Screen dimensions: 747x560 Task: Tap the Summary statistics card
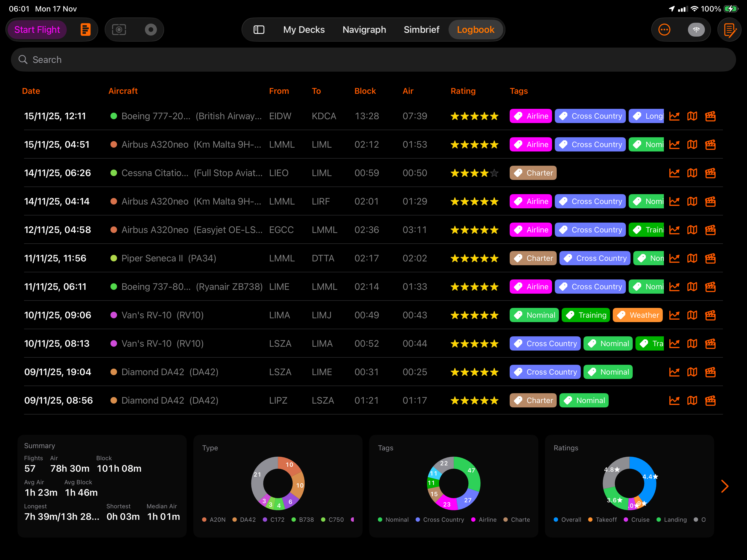coord(102,486)
